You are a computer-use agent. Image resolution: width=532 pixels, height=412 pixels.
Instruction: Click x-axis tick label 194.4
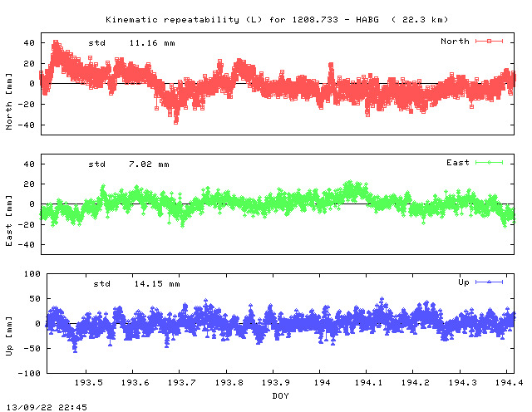point(509,382)
